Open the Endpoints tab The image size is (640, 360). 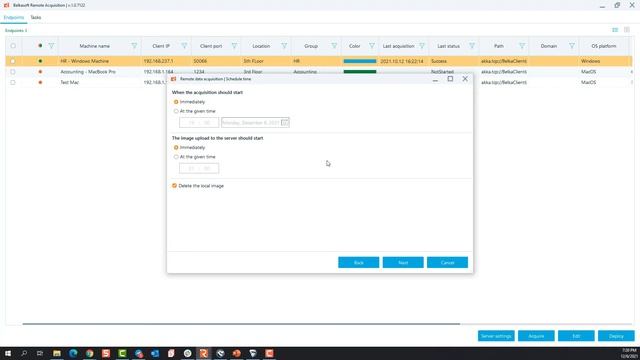click(x=14, y=18)
